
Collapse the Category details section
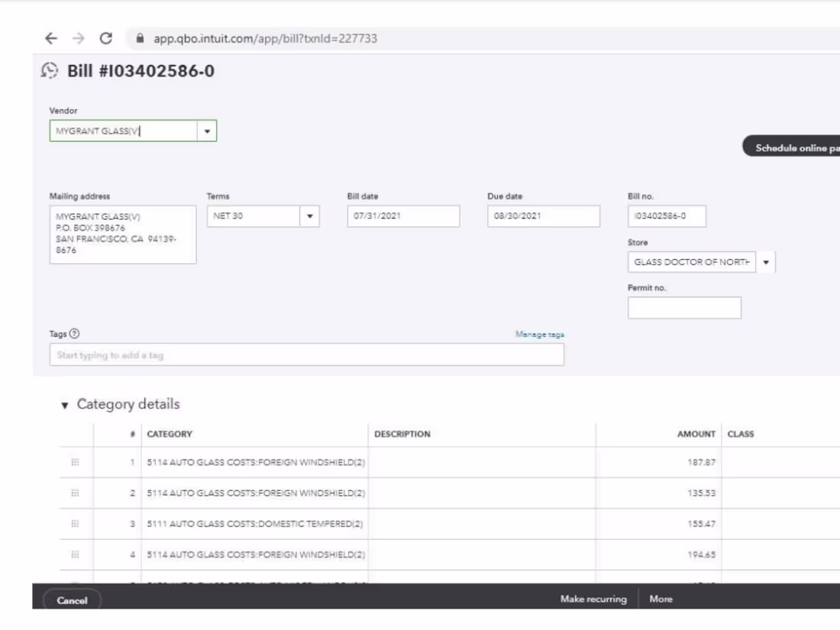65,405
